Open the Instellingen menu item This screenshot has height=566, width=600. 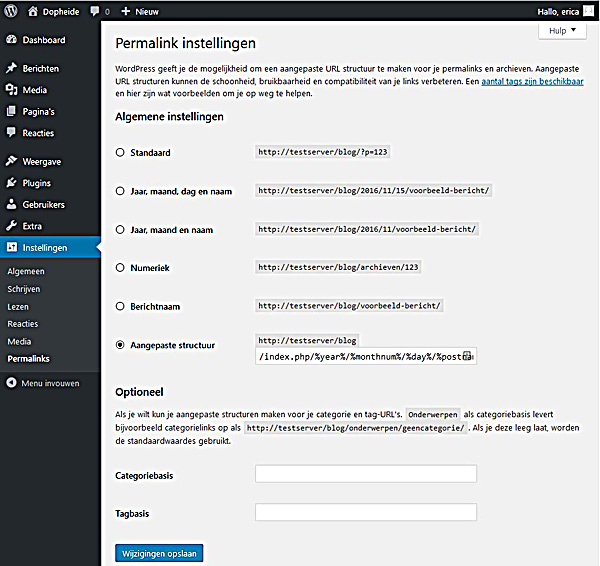point(50,248)
